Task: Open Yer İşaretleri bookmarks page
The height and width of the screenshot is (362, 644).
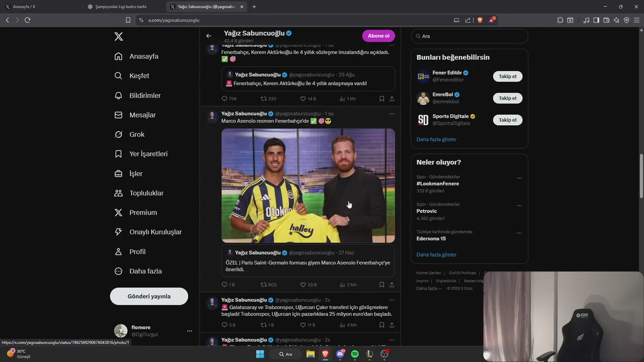Action: click(141, 154)
